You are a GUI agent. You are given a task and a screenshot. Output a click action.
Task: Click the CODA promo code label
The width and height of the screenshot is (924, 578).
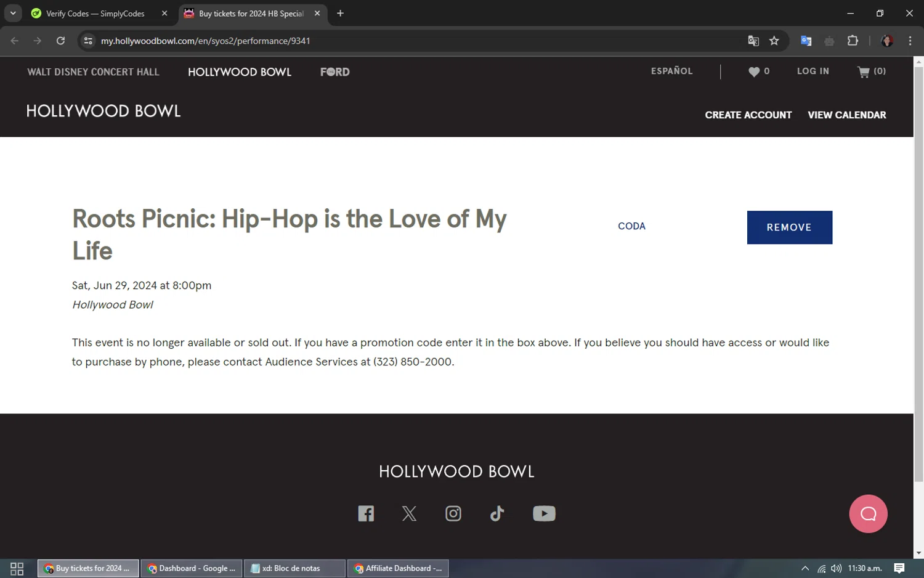[x=631, y=226]
